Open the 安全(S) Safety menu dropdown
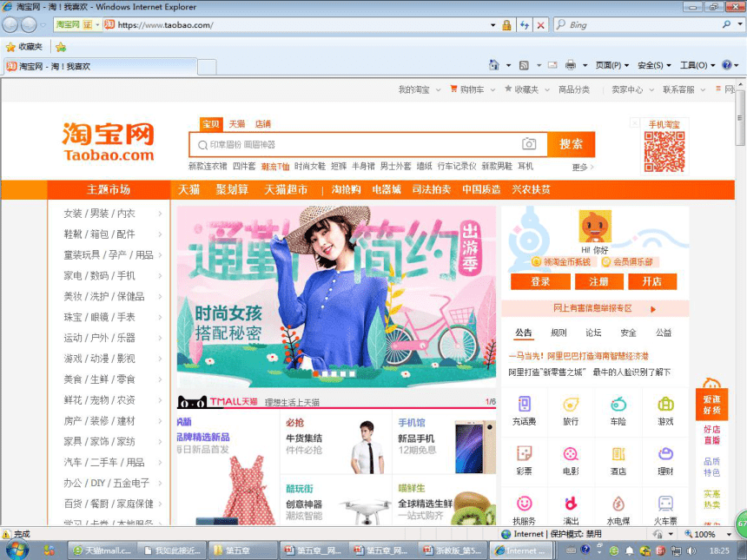The image size is (747, 560). coord(654,65)
